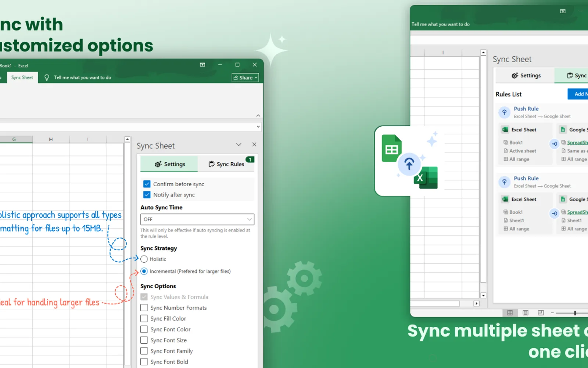
Task: Open the Sync Rules tab in left pane
Action: [226, 164]
